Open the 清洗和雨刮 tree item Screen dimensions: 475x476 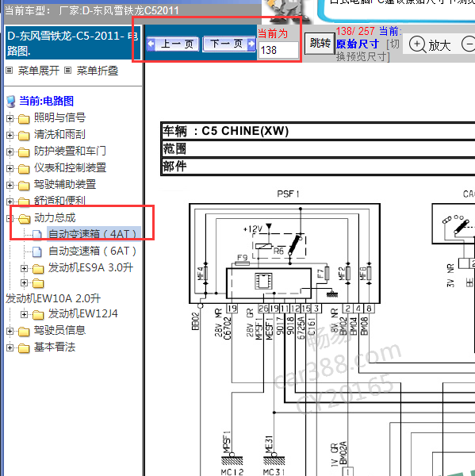coord(59,134)
